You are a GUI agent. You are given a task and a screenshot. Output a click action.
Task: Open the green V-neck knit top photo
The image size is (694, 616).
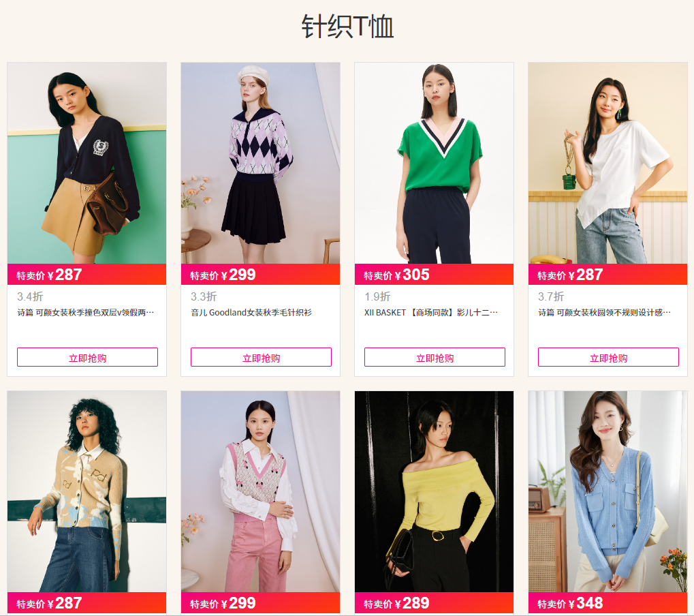pos(435,163)
